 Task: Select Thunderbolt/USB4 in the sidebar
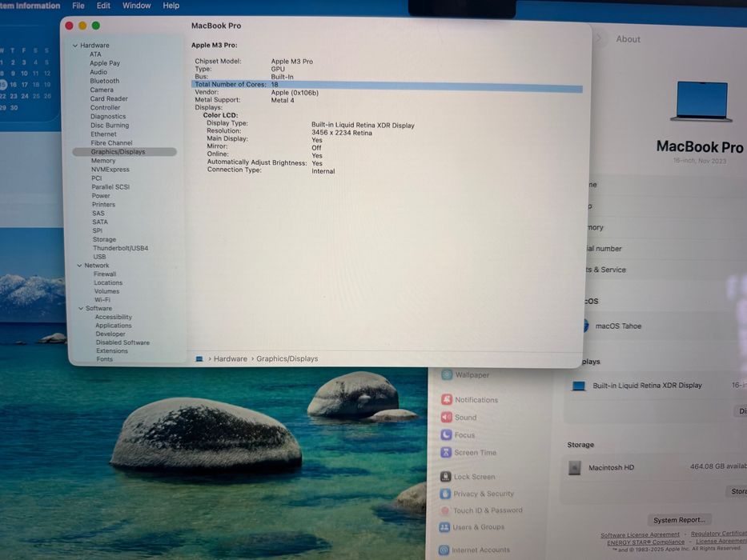click(x=121, y=248)
